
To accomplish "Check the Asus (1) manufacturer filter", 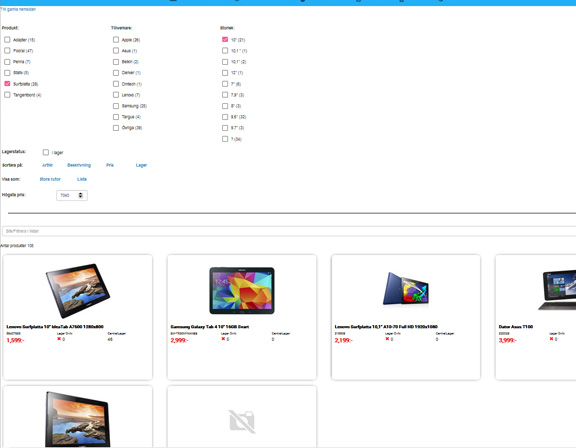I will tap(116, 50).
